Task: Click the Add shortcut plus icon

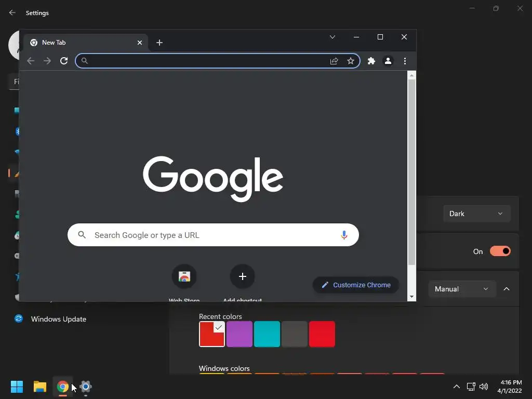Action: click(x=242, y=276)
